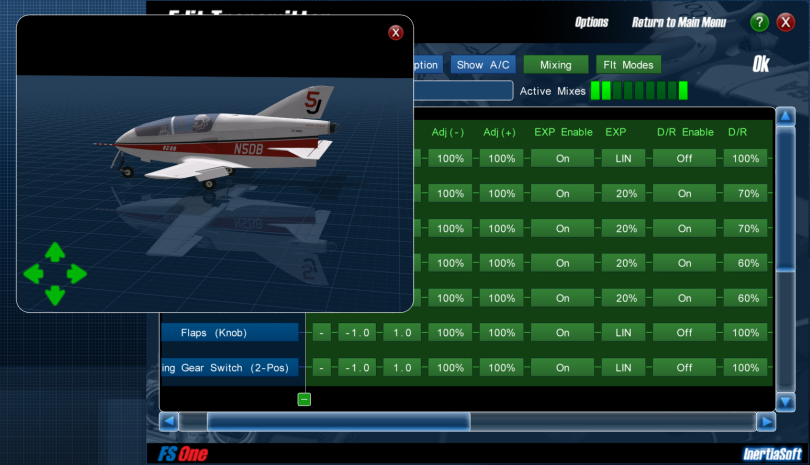
Task: Click the red X next to help icon
Action: (786, 22)
